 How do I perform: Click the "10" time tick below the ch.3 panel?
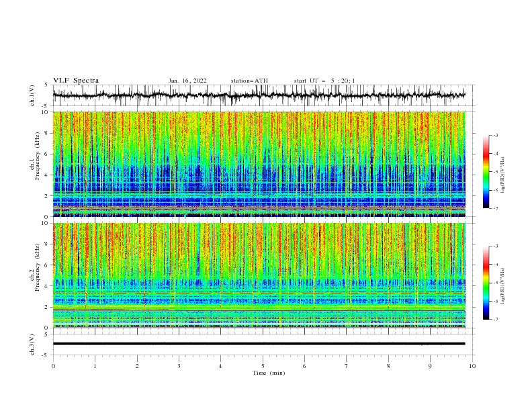[x=472, y=366]
